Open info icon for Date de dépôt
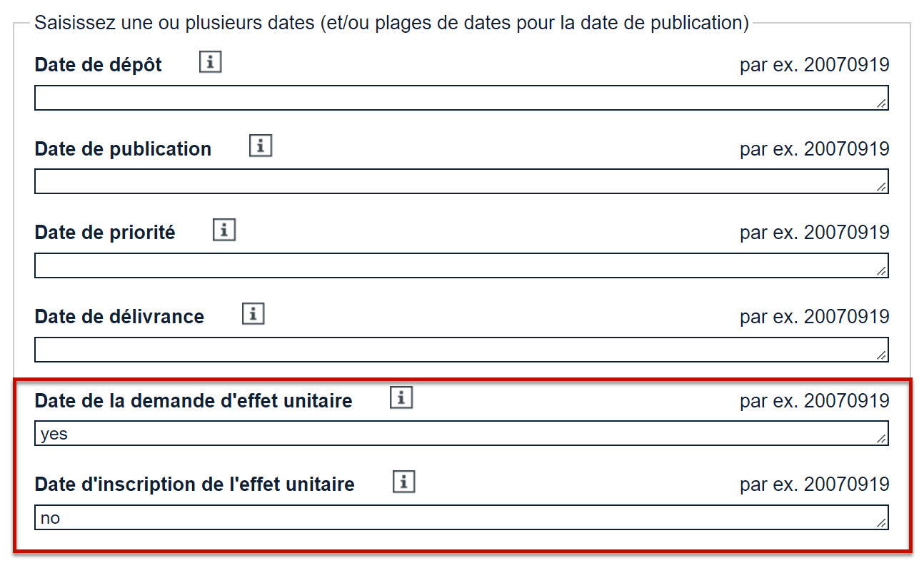The width and height of the screenshot is (924, 563). (210, 63)
